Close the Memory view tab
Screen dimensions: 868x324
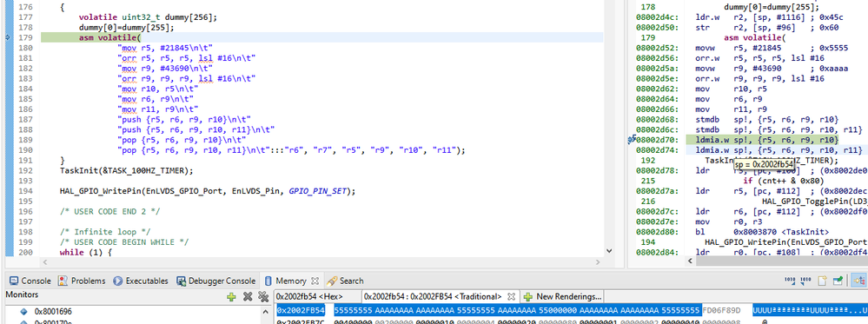click(315, 281)
